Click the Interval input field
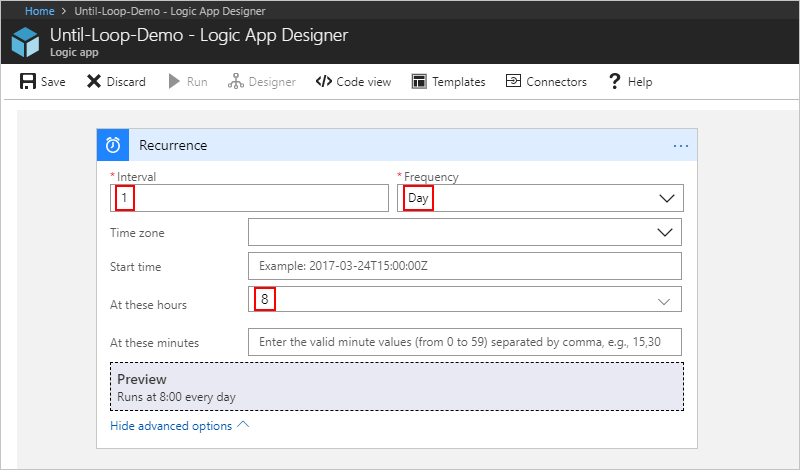 click(250, 198)
